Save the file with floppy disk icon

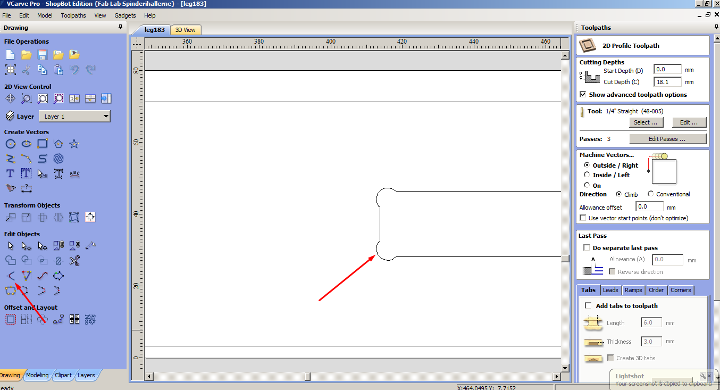(42, 55)
